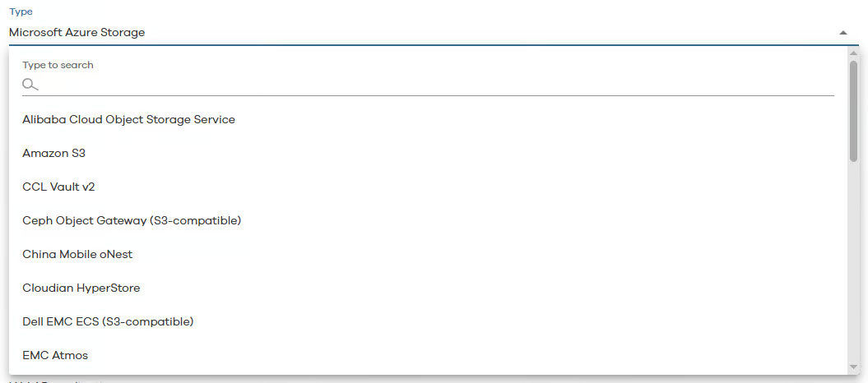Select the CCL Vault v2 option
The height and width of the screenshot is (383, 868).
click(x=58, y=187)
